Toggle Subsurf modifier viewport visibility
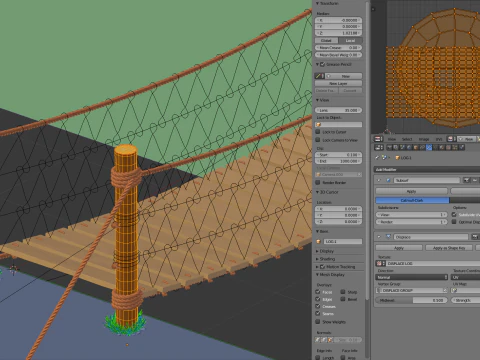480x360 pixels. tap(475, 180)
